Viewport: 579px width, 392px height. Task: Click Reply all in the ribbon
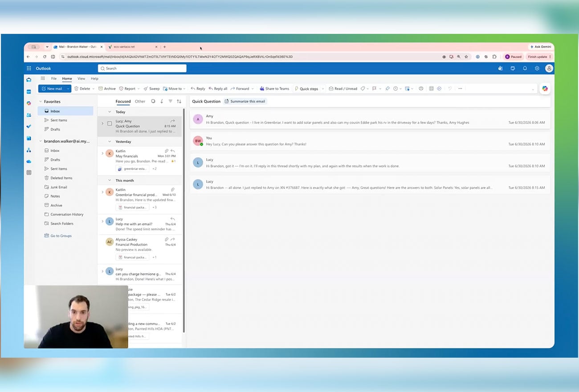[218, 89]
